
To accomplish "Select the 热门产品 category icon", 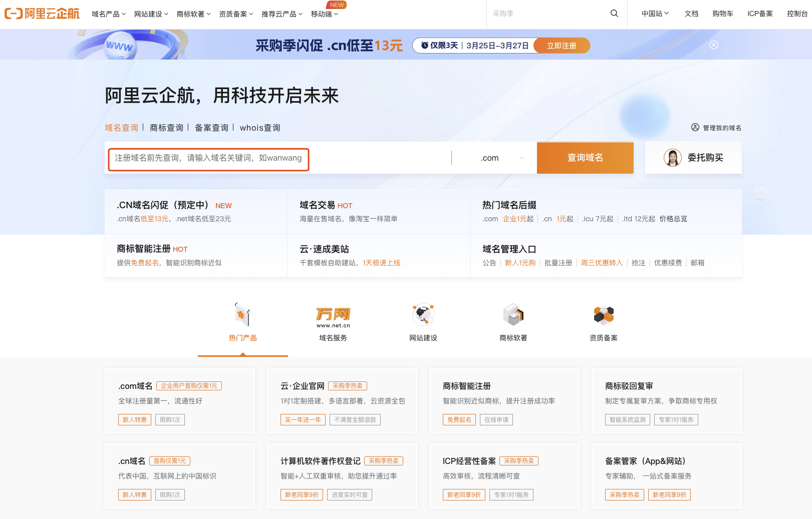I will (x=243, y=315).
